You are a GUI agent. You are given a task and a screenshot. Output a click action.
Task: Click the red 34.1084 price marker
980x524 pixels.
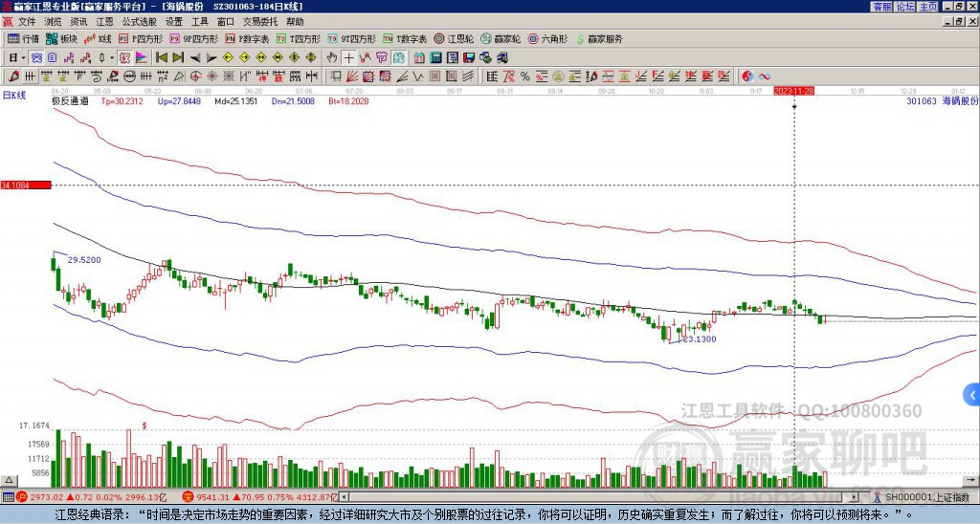coord(26,185)
